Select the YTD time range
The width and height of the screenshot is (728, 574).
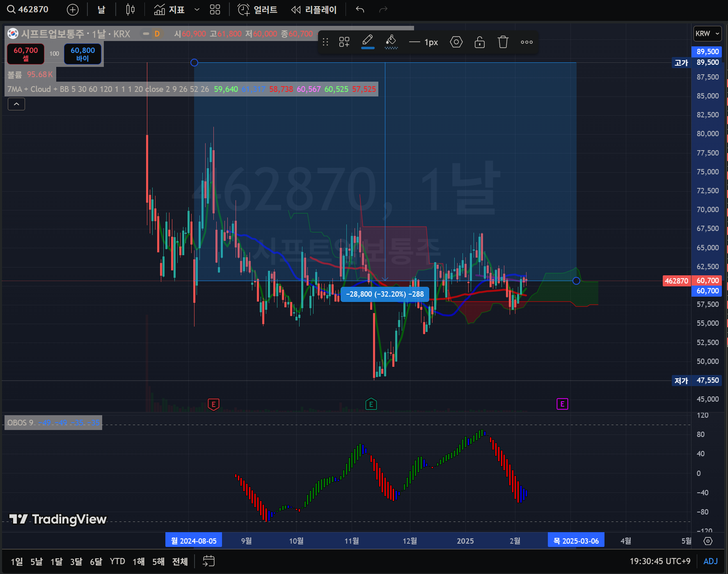tap(117, 561)
